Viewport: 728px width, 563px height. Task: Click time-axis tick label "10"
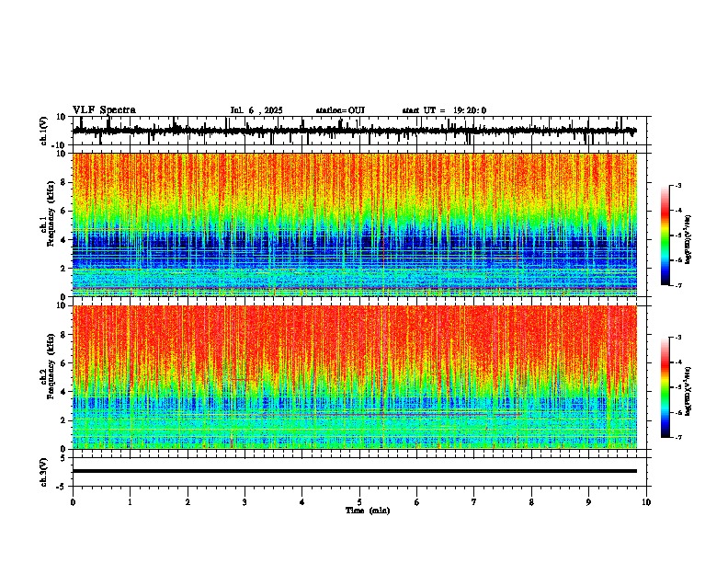click(646, 502)
